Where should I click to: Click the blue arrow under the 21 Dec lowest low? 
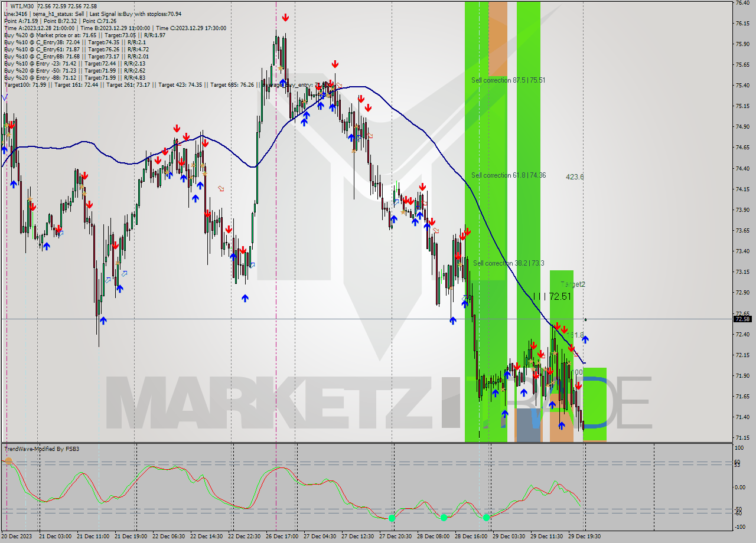103,320
